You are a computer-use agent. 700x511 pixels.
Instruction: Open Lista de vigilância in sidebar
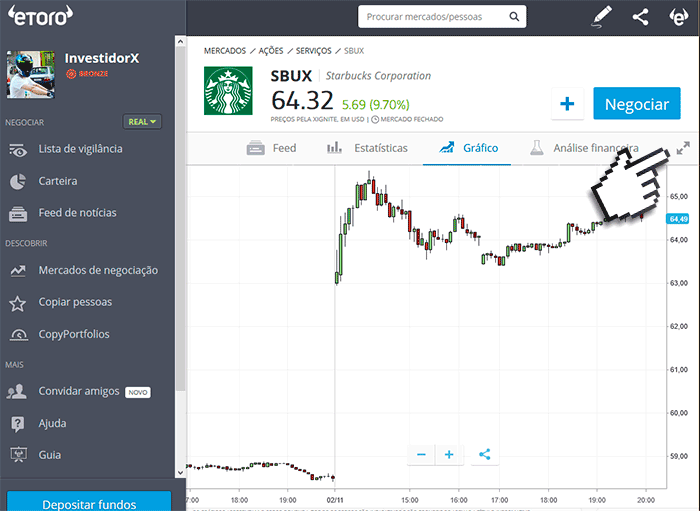(x=80, y=149)
